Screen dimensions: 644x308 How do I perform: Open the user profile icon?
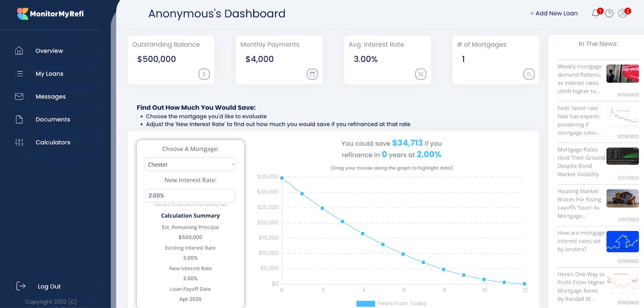(623, 14)
